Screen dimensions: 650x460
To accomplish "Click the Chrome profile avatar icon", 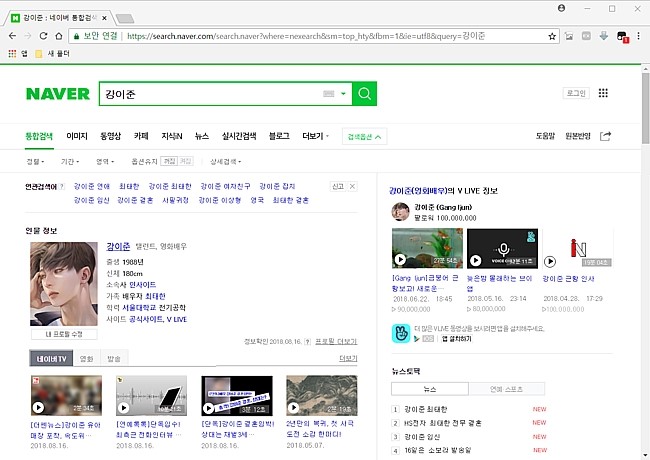I will [x=561, y=8].
